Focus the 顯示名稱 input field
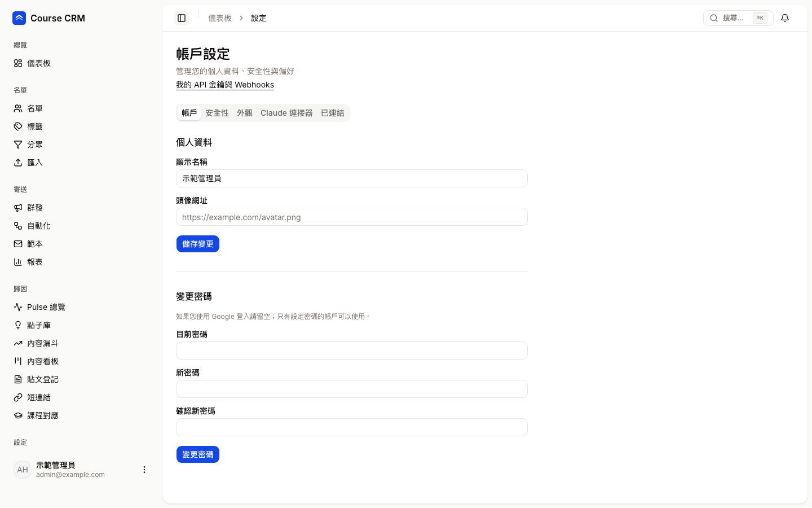This screenshot has width=812, height=508. 352,178
